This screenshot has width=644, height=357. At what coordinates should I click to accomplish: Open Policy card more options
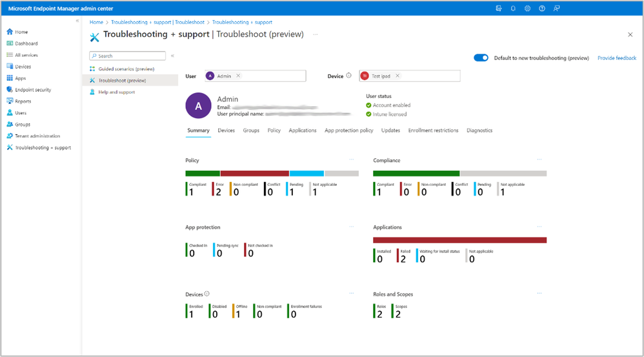tap(352, 159)
